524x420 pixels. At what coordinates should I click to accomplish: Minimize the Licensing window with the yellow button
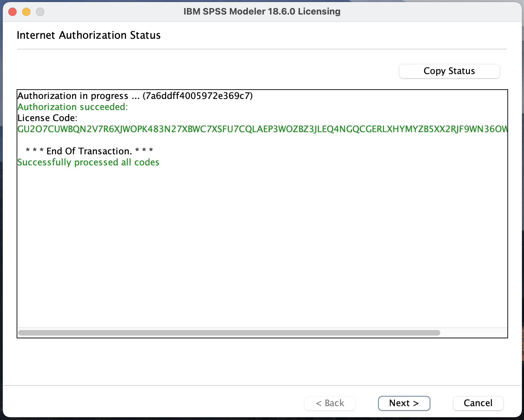pos(26,12)
